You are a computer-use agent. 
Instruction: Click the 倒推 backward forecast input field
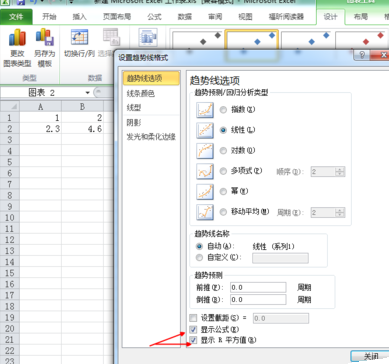(258, 300)
